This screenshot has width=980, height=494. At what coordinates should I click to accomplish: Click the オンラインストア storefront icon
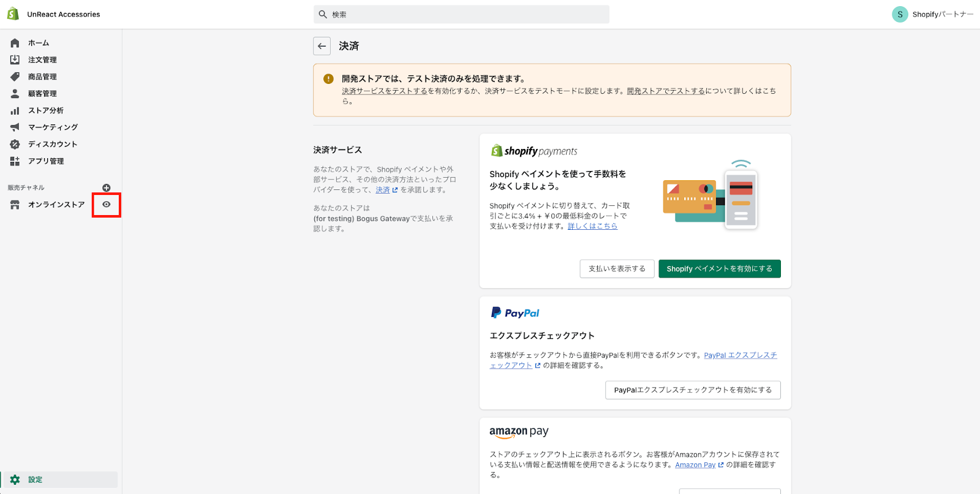click(x=15, y=205)
